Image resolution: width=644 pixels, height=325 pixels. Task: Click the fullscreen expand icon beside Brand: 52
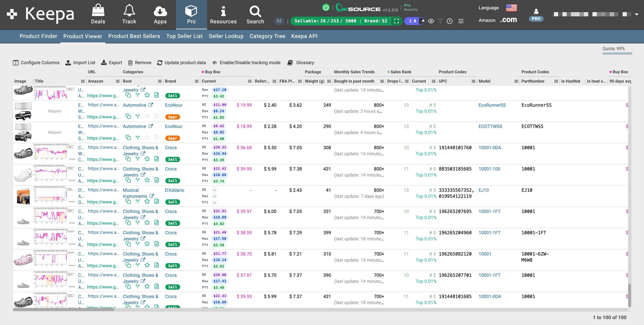tap(397, 21)
